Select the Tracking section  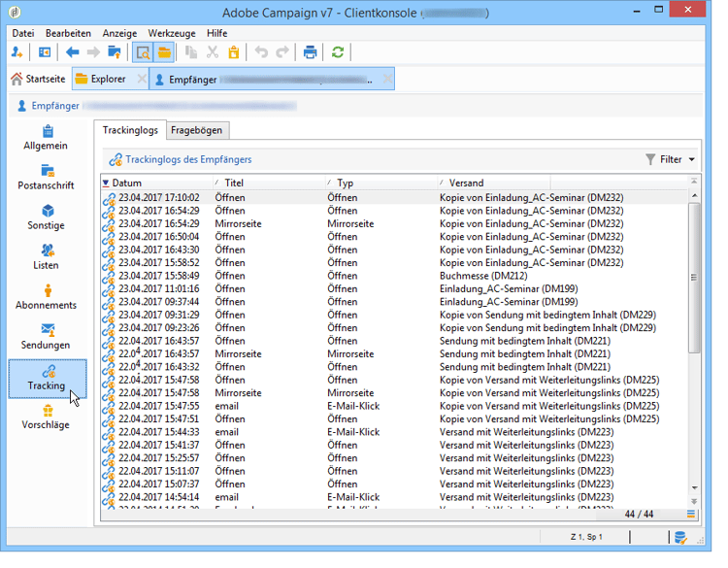pos(48,379)
